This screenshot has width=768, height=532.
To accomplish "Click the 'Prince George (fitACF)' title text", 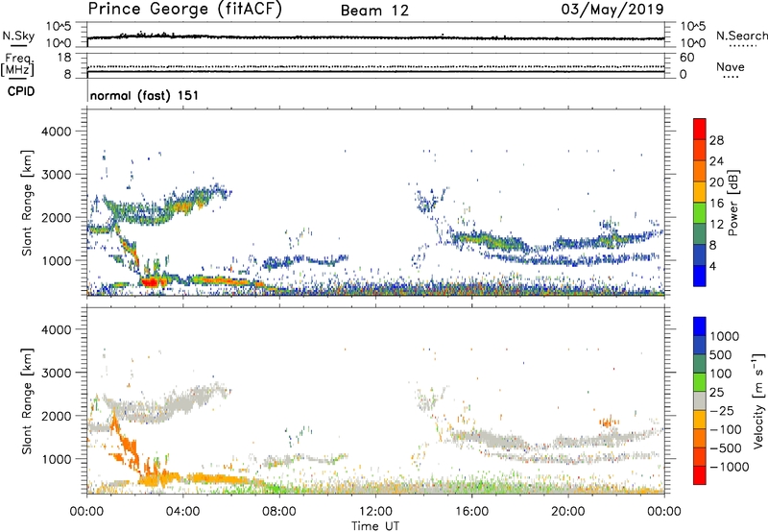I will point(185,10).
